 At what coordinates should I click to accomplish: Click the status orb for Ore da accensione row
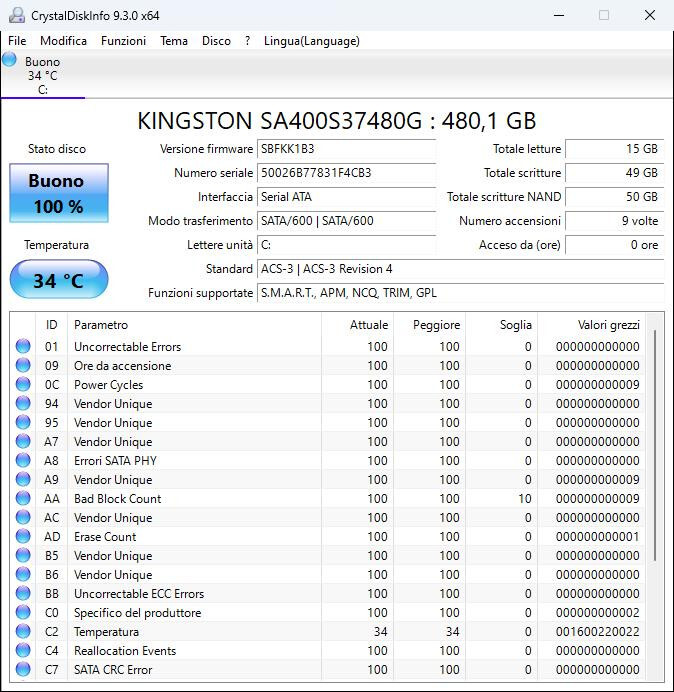(23, 365)
